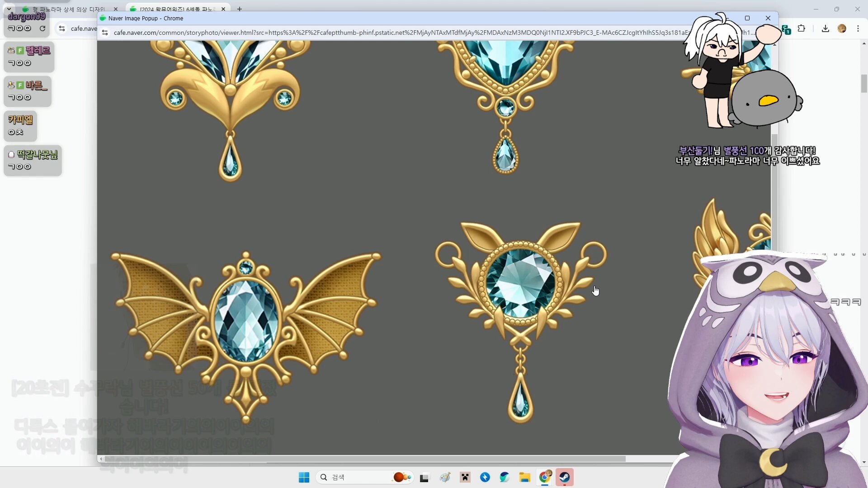Open Chrome extensions puzzle icon
Image resolution: width=868 pixels, height=488 pixels.
tap(801, 28)
